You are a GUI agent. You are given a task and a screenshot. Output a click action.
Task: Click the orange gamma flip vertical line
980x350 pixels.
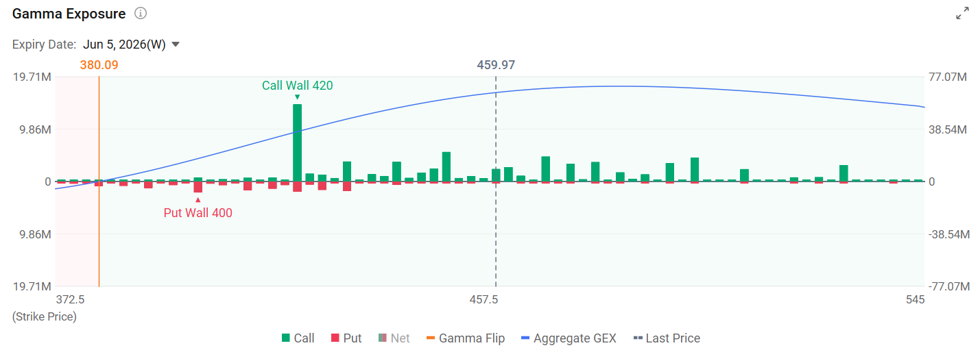point(99,182)
